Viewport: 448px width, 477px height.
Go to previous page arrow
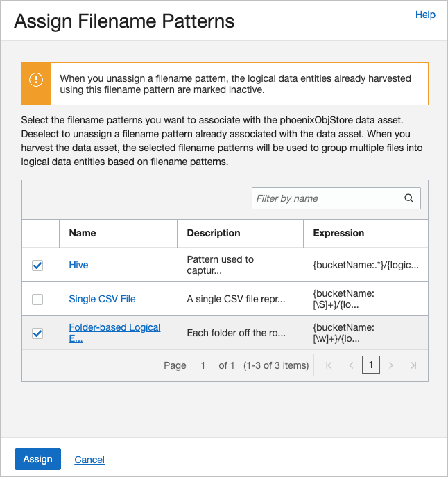[351, 365]
